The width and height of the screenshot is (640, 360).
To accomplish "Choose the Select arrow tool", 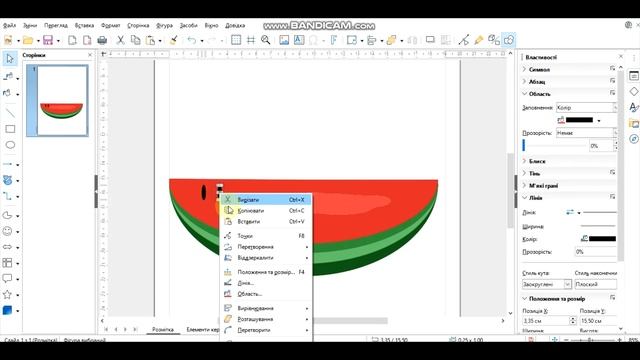I will 10,59.
